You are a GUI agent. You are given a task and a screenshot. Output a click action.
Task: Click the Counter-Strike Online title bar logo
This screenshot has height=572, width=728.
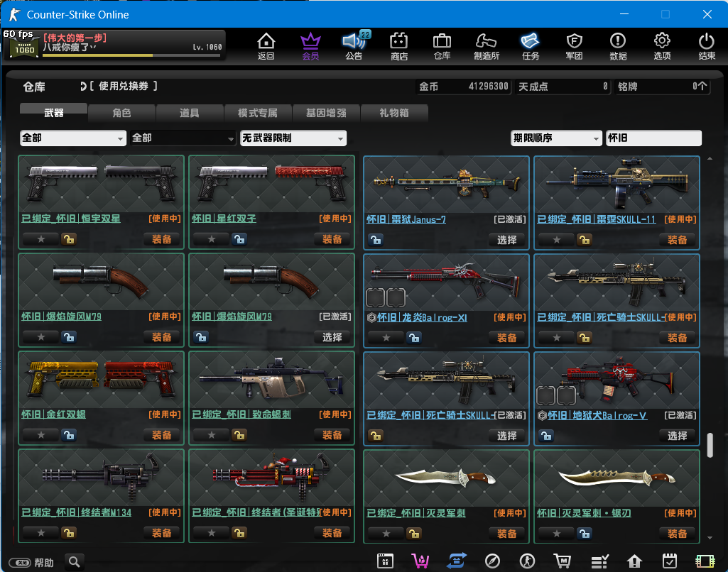[x=14, y=14]
